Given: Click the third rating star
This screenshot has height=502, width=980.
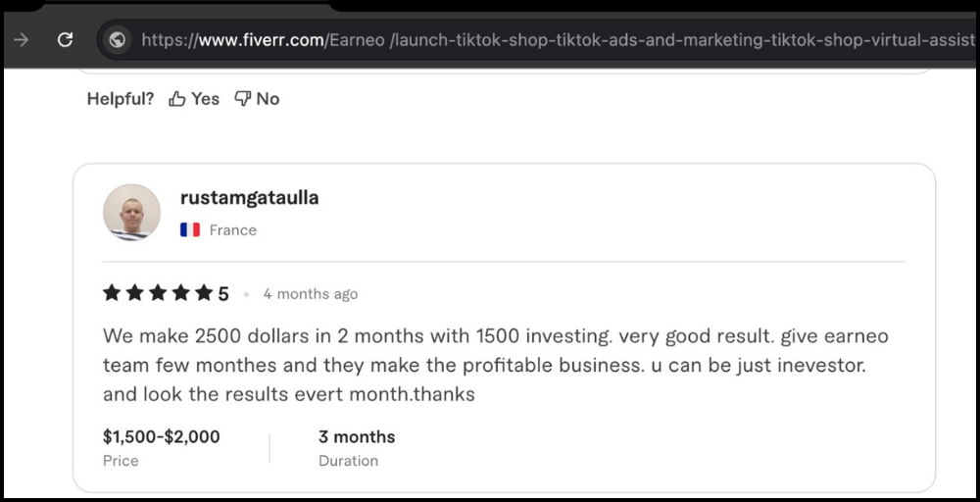Looking at the screenshot, I should click(x=158, y=293).
